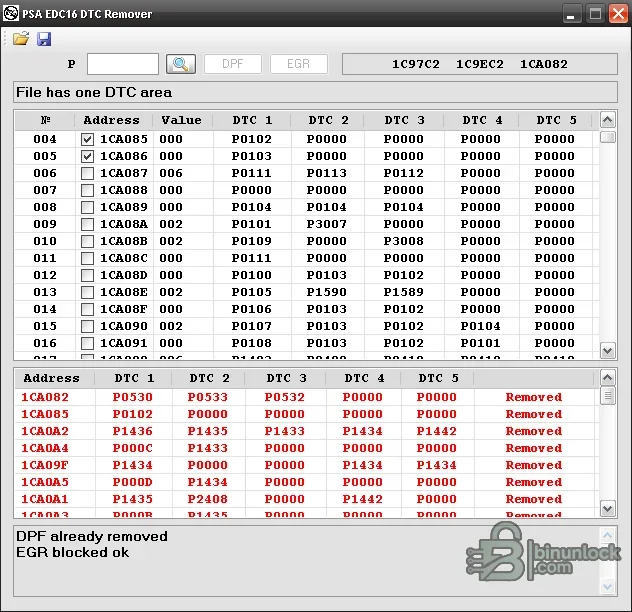
Task: Click the P0108 cell in row 016
Action: pyautogui.click(x=252, y=343)
